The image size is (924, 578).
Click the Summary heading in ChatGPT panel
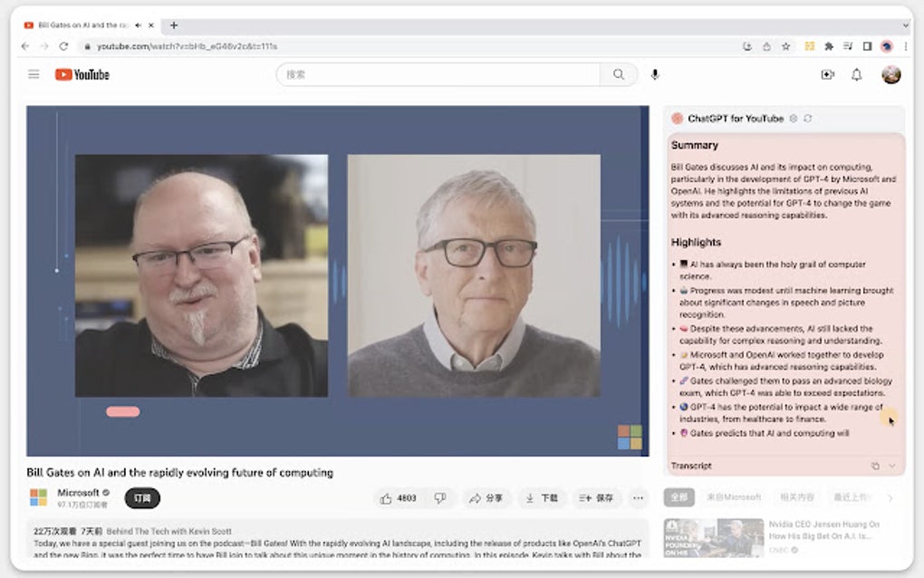pyautogui.click(x=695, y=145)
